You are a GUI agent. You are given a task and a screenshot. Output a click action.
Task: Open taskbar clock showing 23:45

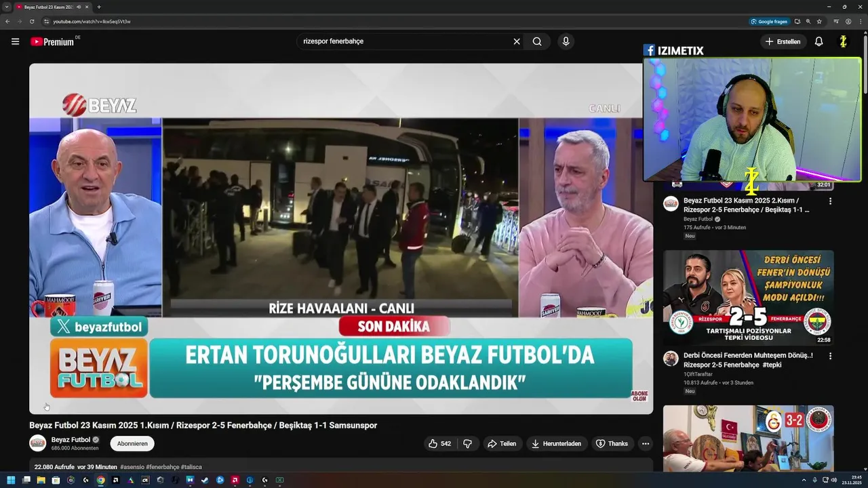point(851,480)
